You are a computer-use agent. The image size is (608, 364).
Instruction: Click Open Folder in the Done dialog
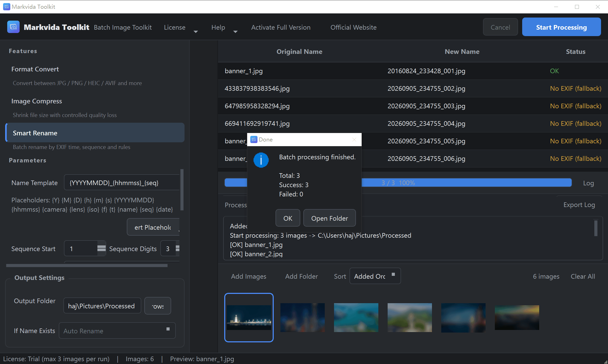(330, 218)
